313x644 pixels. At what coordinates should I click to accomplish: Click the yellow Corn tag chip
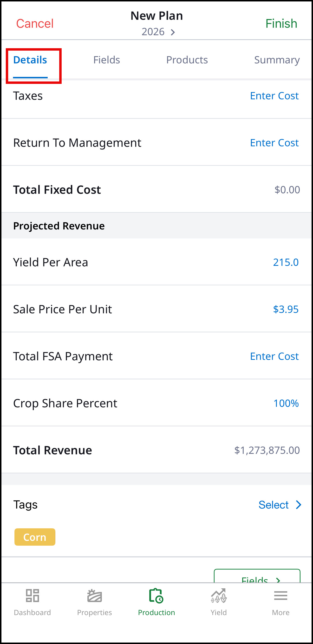pos(35,537)
